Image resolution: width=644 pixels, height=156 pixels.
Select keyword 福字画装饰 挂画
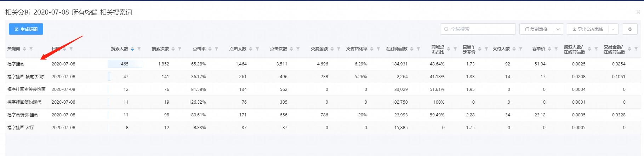[x=23, y=115]
